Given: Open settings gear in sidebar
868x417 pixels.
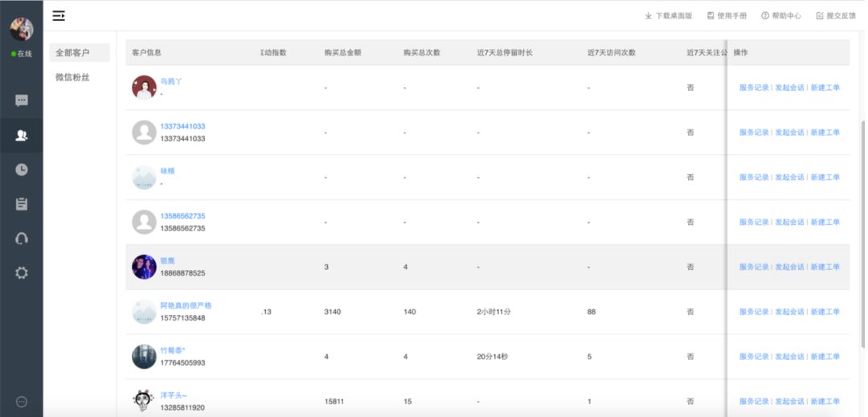Looking at the screenshot, I should [x=22, y=273].
